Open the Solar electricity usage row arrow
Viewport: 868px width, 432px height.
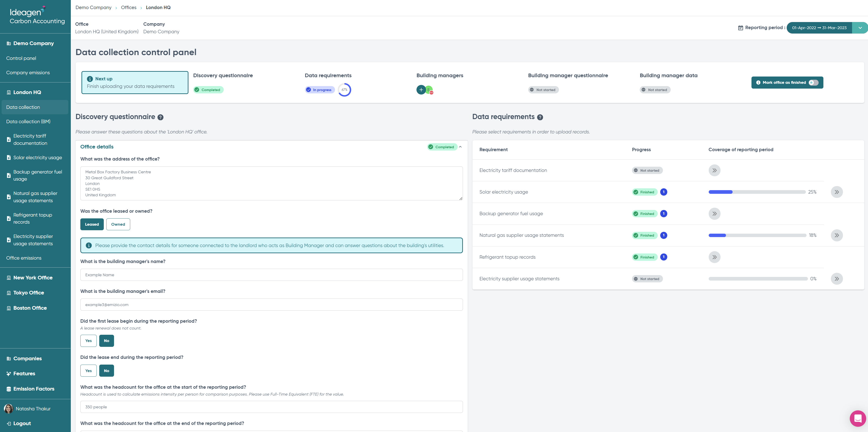[837, 192]
